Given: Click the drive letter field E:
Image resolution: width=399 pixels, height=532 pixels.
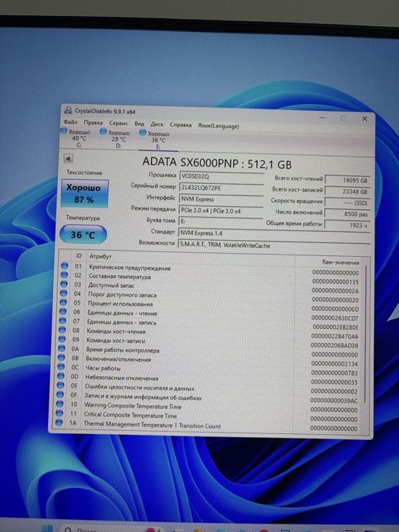Looking at the screenshot, I should pyautogui.click(x=220, y=222).
